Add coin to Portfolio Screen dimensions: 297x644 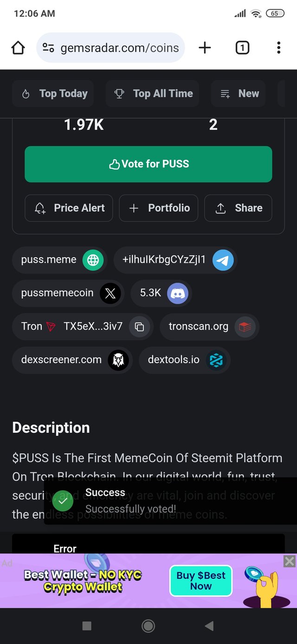(x=159, y=208)
